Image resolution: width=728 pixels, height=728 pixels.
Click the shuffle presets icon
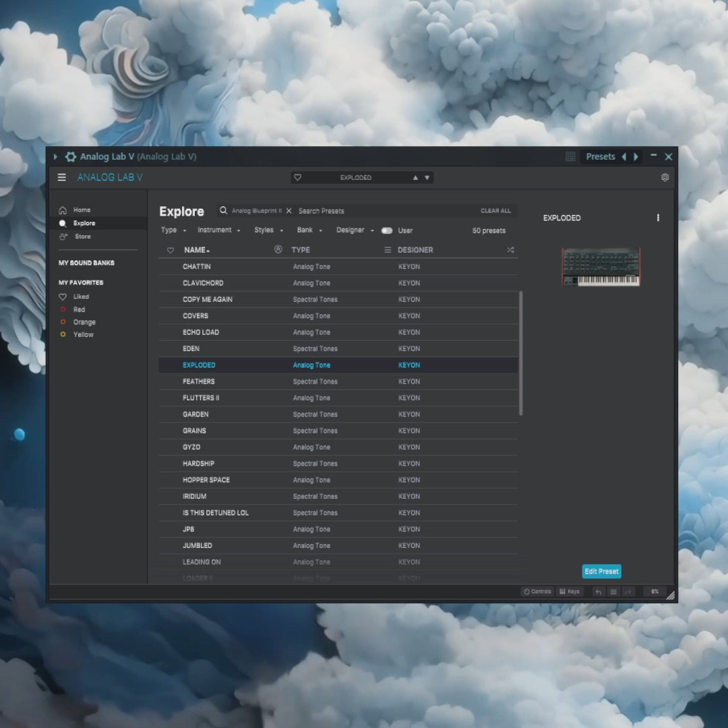510,250
